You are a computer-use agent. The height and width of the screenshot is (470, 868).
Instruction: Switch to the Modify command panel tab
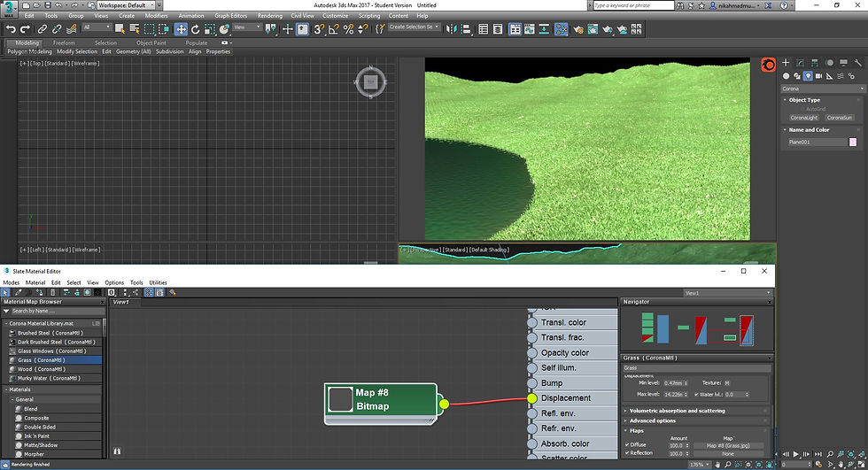point(800,63)
